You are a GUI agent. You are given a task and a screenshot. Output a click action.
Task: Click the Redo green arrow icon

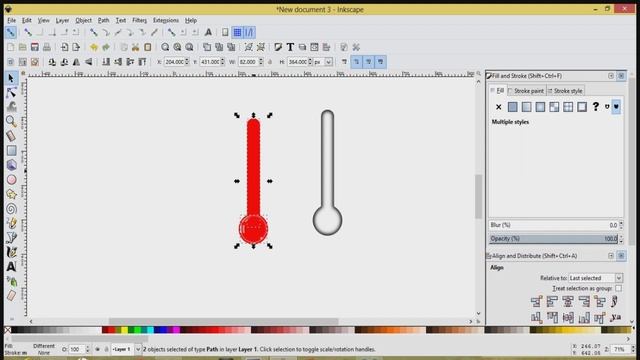pyautogui.click(x=106, y=47)
